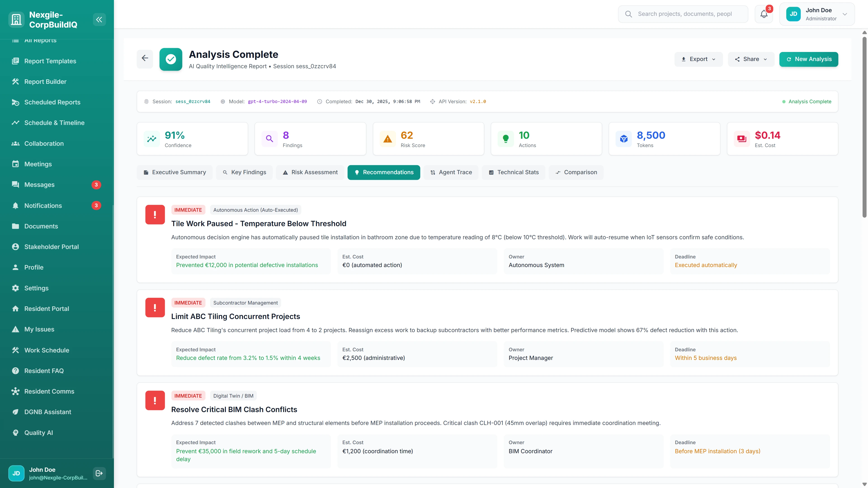Click the back arrow button
This screenshot has width=868, height=488.
pyautogui.click(x=145, y=59)
